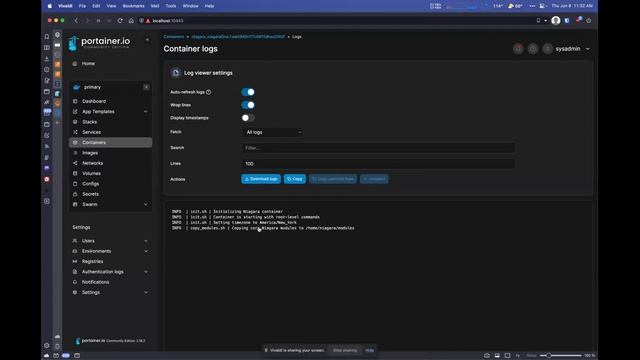
Task: Click the container name breadcrumb link
Action: point(238,37)
